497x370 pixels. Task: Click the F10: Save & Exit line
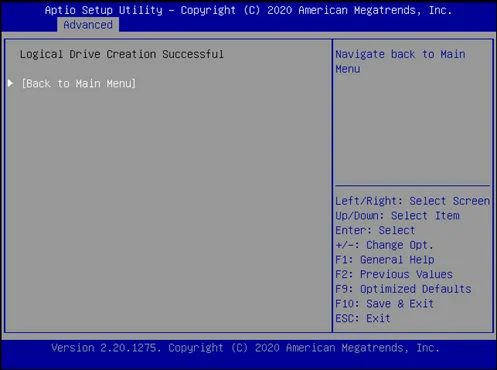384,304
